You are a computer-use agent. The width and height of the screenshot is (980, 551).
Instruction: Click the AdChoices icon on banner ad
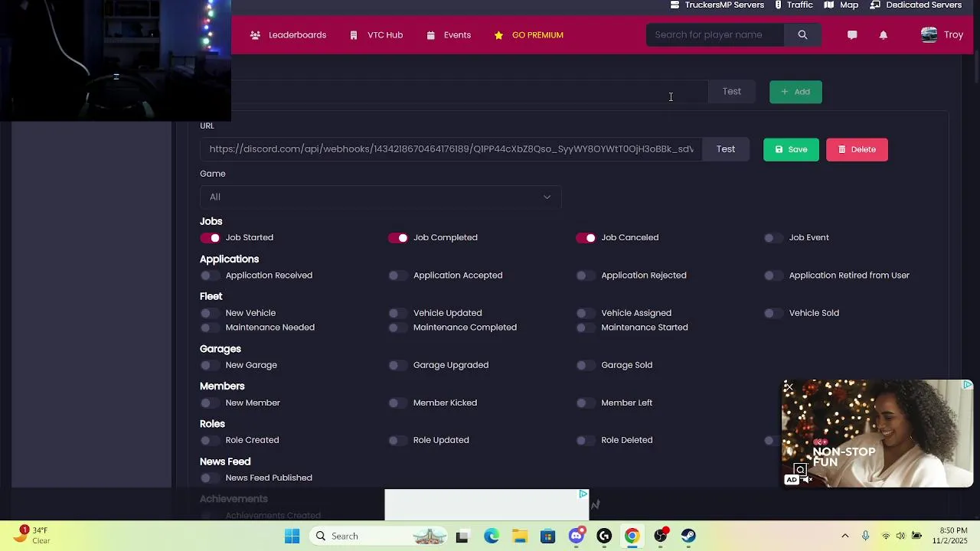583,494
